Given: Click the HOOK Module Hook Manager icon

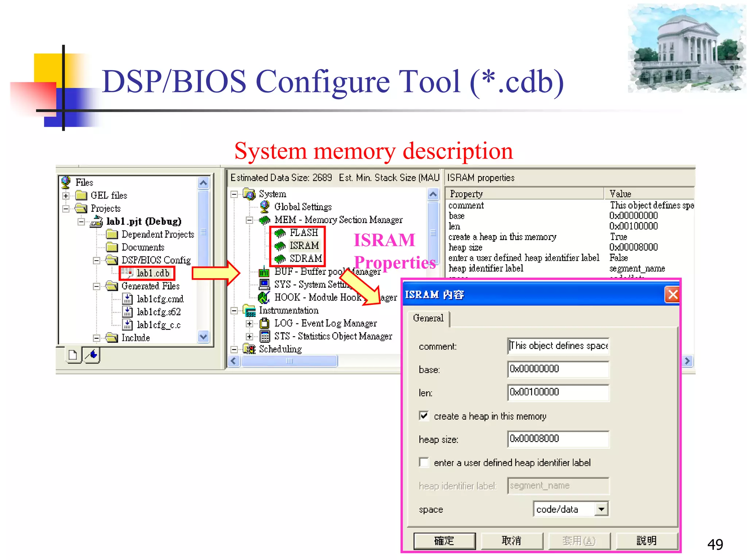Looking at the screenshot, I should (264, 297).
